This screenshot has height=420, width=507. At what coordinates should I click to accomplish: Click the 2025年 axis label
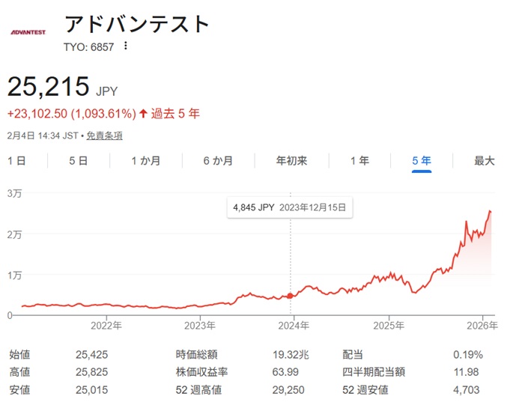pos(389,325)
